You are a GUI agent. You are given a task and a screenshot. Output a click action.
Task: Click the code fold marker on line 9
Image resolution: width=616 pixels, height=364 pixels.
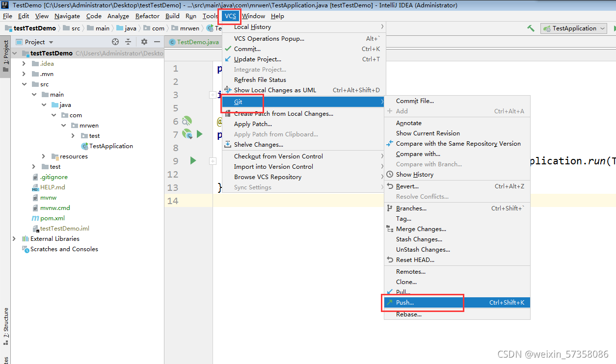213,161
